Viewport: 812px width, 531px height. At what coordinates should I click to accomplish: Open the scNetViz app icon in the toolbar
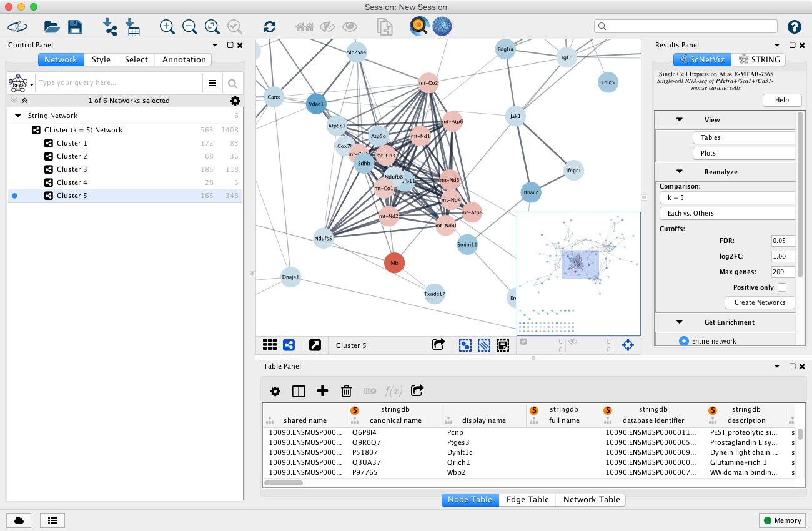pos(418,26)
